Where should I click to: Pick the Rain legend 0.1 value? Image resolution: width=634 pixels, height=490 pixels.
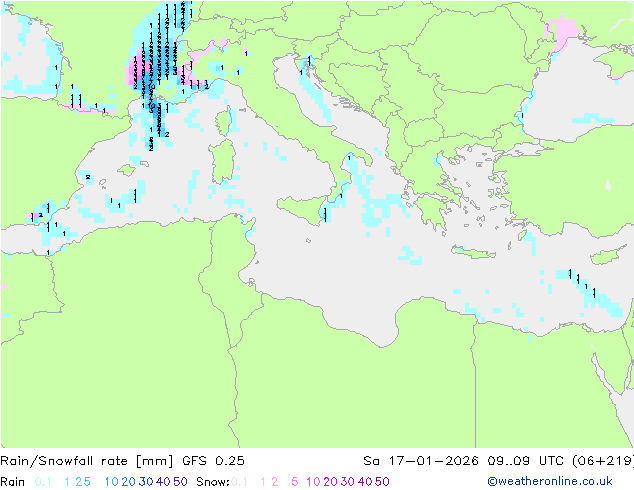pyautogui.click(x=43, y=482)
